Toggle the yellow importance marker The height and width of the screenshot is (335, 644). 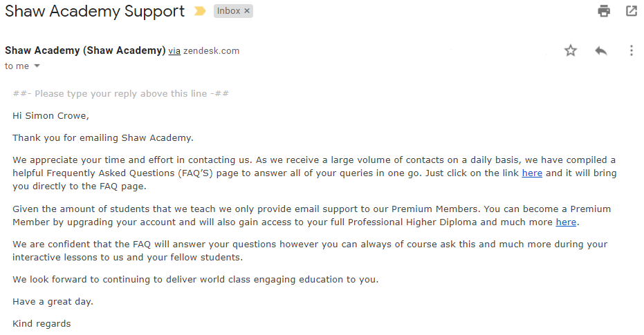point(200,11)
